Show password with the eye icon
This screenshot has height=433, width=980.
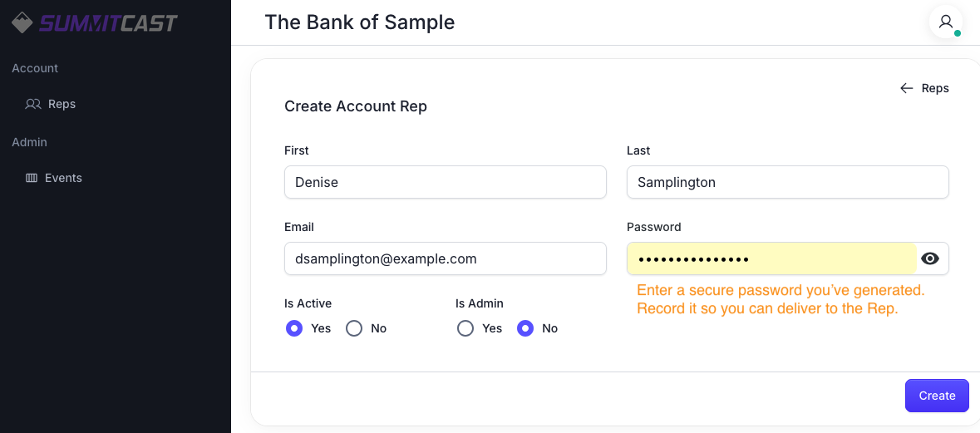coord(930,258)
